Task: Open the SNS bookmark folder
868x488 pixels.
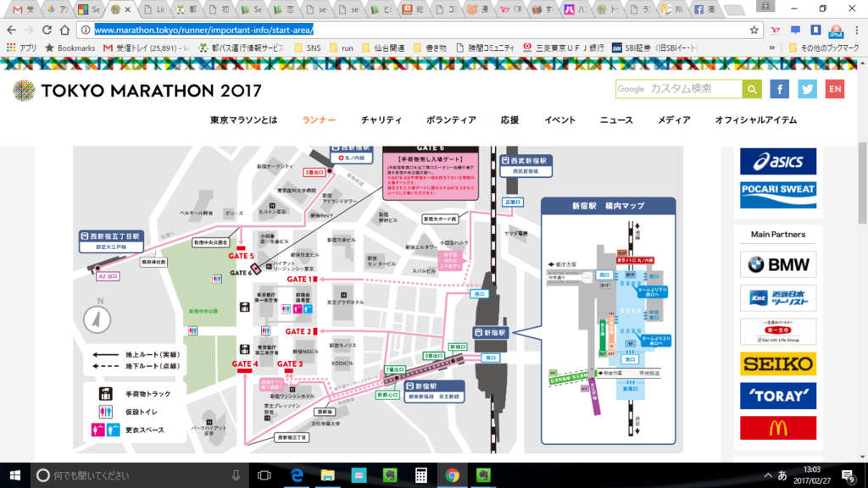Action: click(307, 48)
